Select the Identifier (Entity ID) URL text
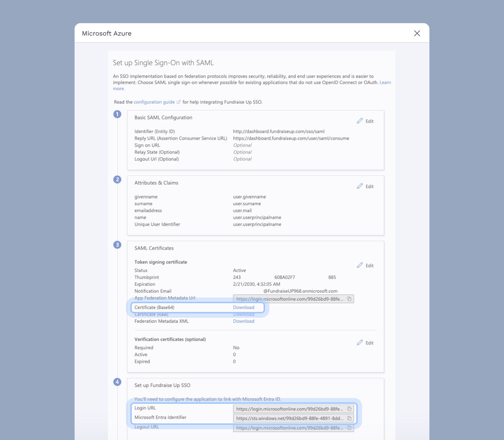This screenshot has height=440, width=504. tap(279, 132)
